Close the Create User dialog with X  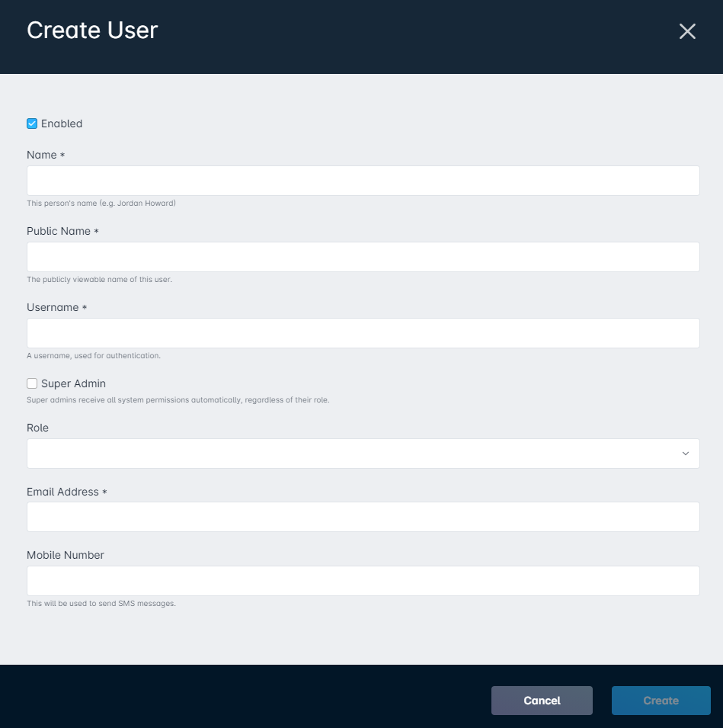687,31
